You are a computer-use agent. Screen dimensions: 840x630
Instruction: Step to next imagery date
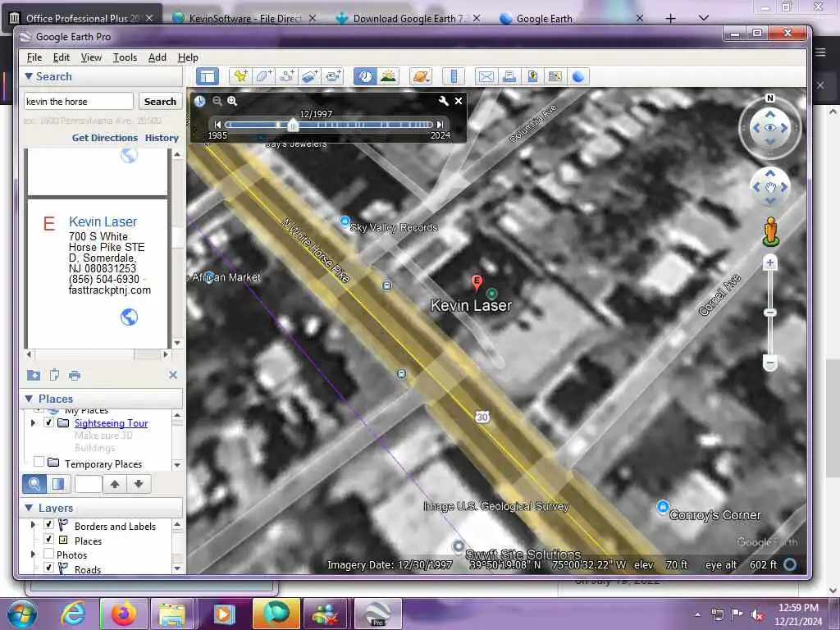point(440,125)
